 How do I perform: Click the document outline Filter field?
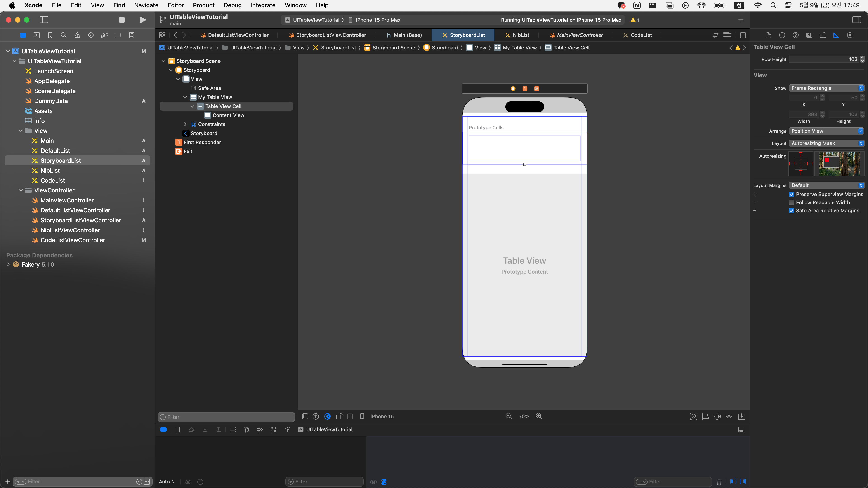point(226,417)
